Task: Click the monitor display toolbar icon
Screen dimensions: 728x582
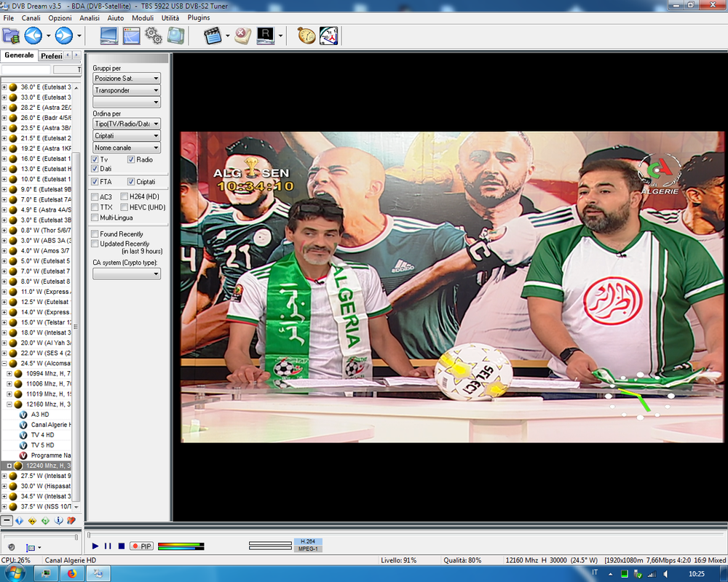Action: point(108,36)
